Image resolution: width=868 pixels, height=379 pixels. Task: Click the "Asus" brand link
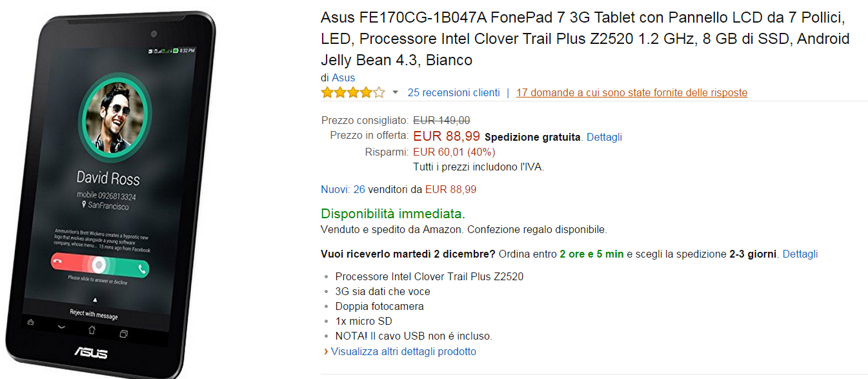click(342, 77)
